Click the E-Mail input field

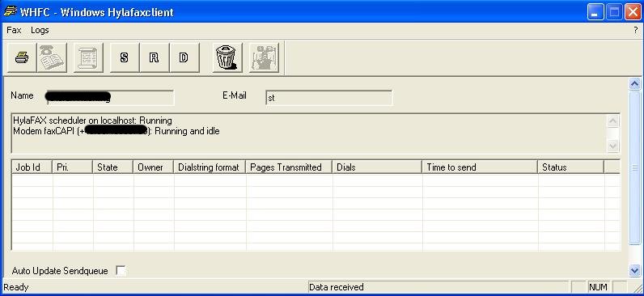(329, 98)
